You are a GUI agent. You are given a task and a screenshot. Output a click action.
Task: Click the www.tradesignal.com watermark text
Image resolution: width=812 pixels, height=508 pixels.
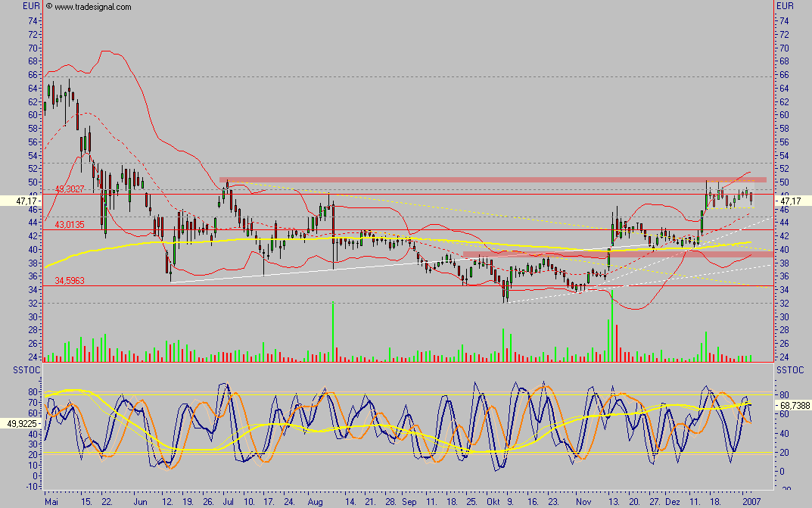pyautogui.click(x=92, y=7)
